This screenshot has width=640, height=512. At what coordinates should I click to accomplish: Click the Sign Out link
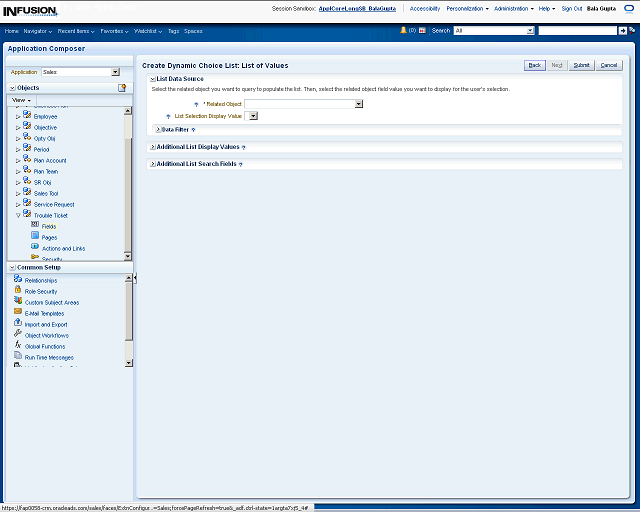[x=572, y=8]
